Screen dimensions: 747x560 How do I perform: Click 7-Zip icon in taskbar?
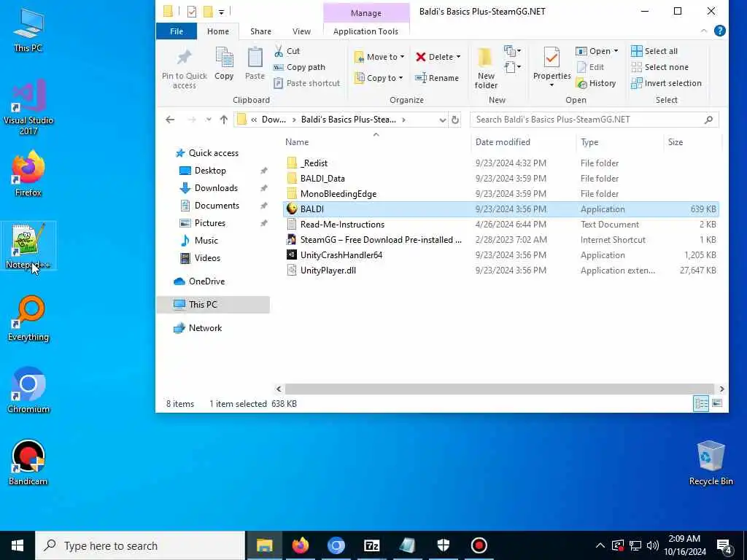tap(371, 545)
